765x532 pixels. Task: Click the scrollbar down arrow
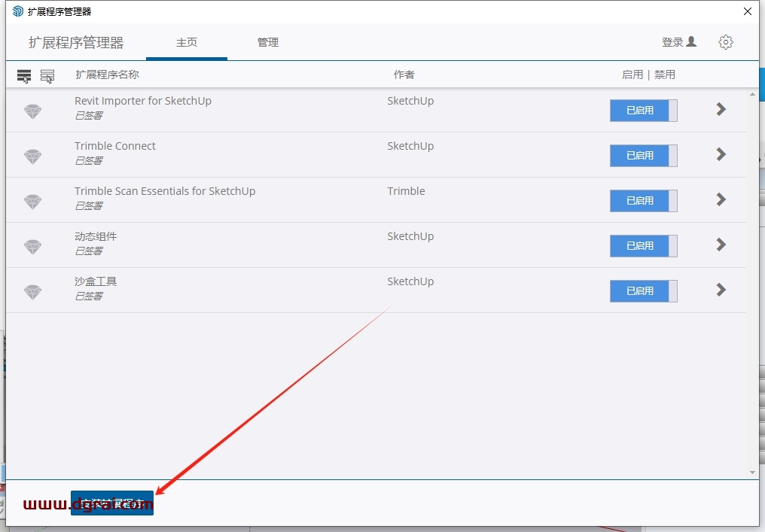752,472
